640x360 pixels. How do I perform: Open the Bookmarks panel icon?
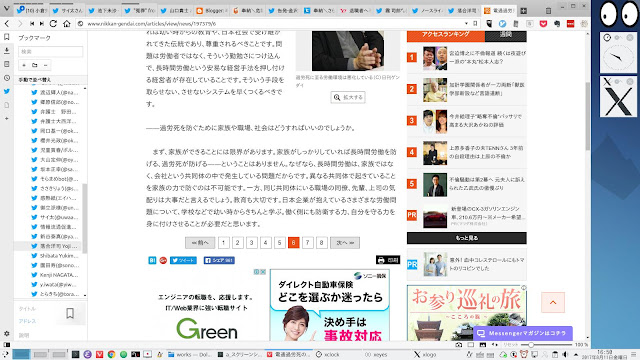click(x=7, y=37)
